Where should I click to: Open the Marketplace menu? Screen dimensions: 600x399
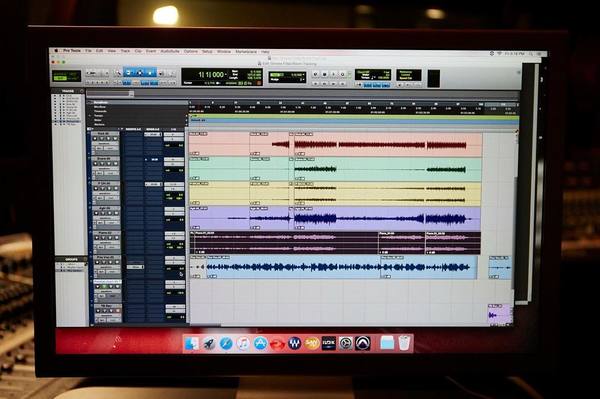coord(246,52)
